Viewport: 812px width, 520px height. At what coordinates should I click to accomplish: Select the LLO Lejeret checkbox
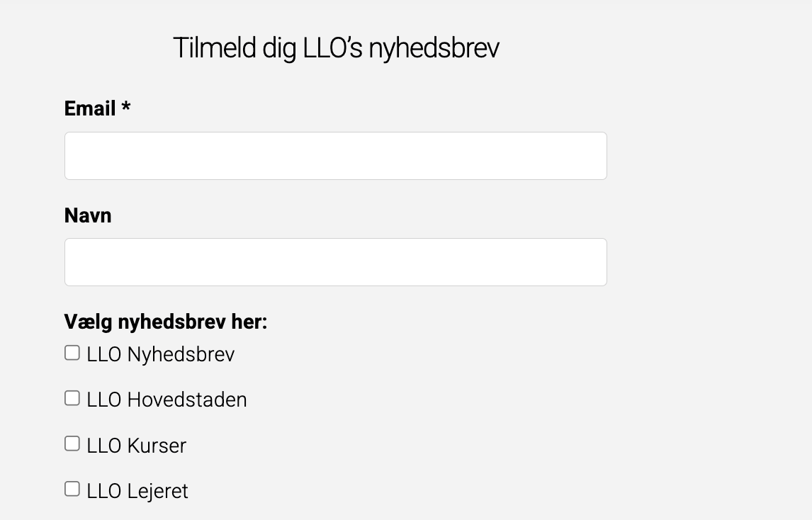(x=72, y=489)
